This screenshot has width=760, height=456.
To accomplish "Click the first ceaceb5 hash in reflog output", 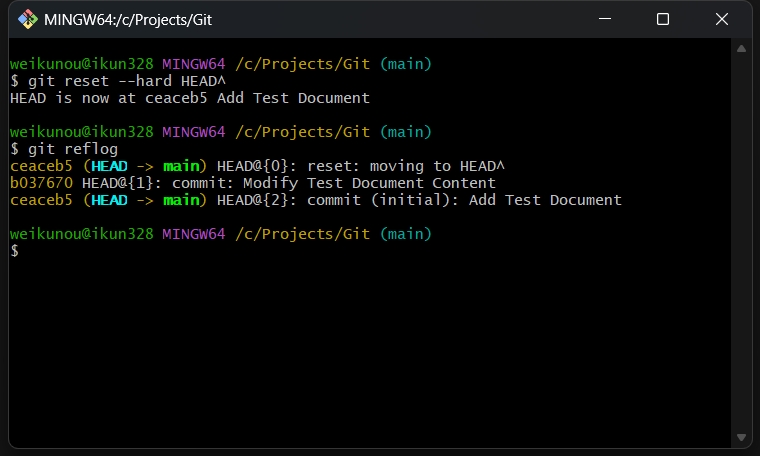I will point(41,166).
